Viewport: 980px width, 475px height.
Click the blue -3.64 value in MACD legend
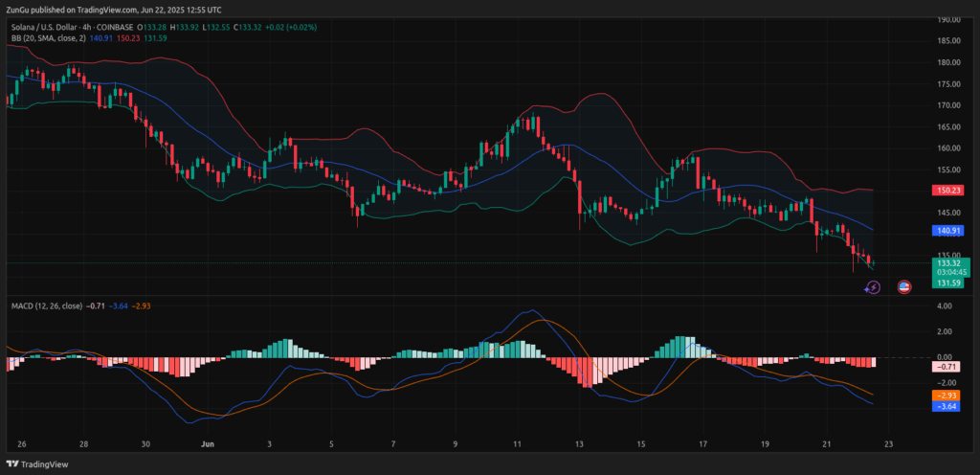point(118,305)
